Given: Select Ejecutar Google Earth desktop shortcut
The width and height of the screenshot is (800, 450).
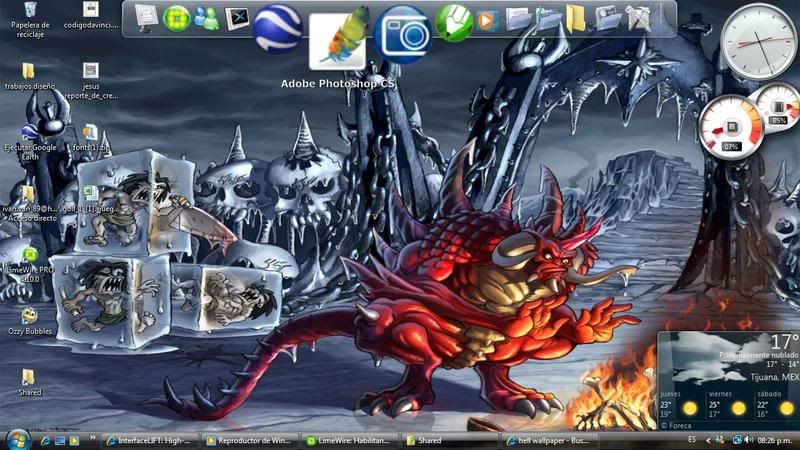Looking at the screenshot, I should [30, 142].
